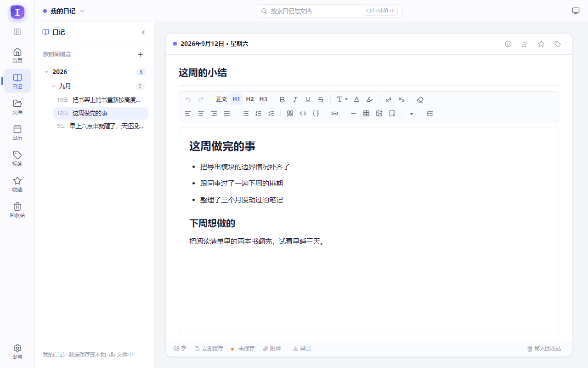Click the eraser clear-formatting icon

(420, 99)
